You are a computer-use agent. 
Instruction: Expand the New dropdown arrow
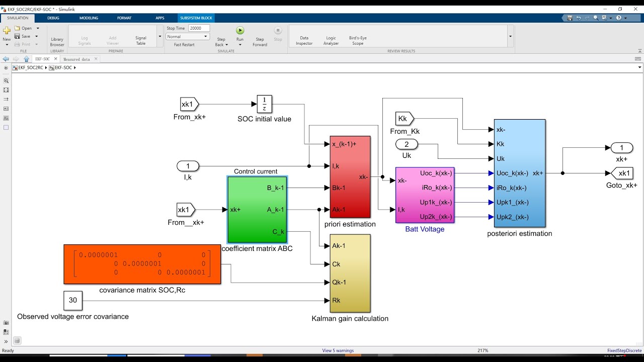tap(7, 45)
